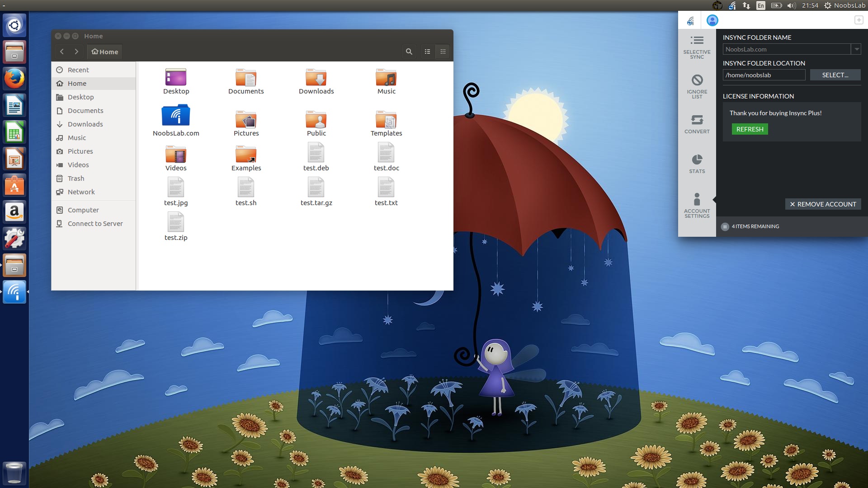The image size is (868, 488).
Task: Launch Firefox from the Unity dock
Action: pyautogui.click(x=14, y=78)
